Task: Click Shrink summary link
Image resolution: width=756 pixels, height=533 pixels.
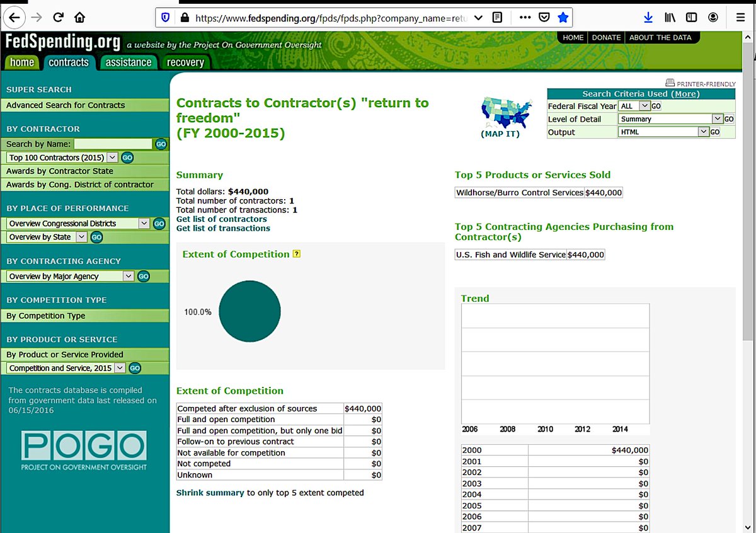Action: (210, 493)
